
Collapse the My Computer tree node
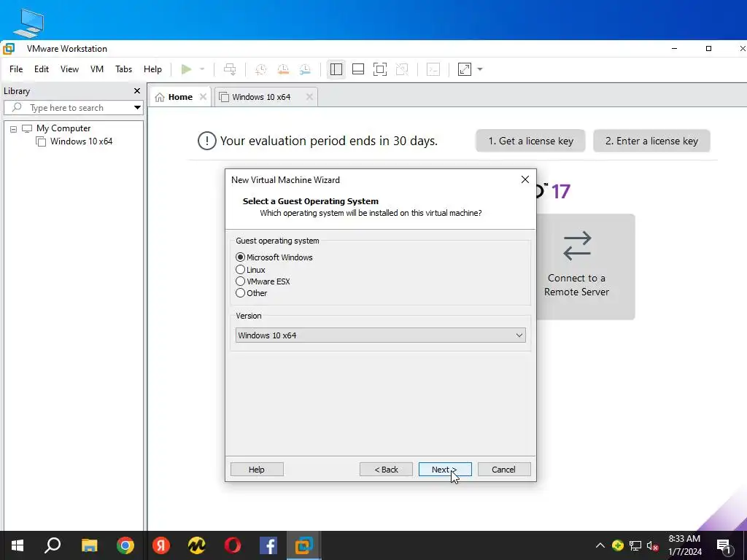point(13,128)
